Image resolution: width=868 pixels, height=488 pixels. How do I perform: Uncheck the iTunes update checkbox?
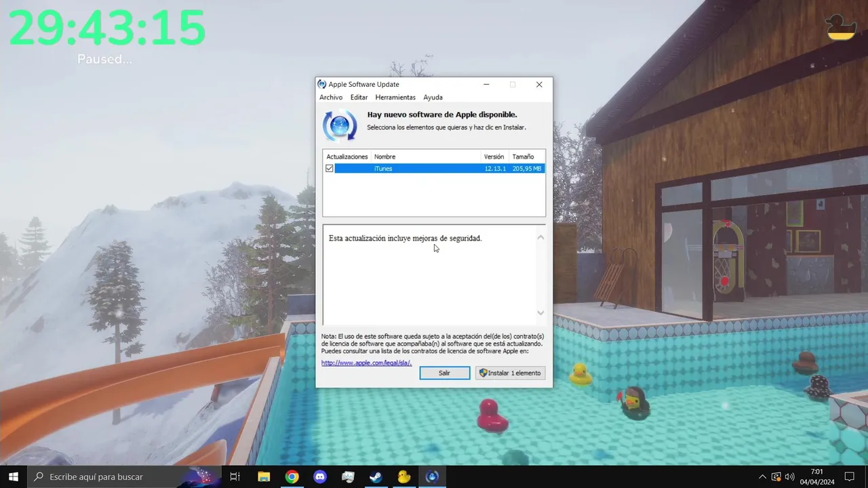(330, 168)
